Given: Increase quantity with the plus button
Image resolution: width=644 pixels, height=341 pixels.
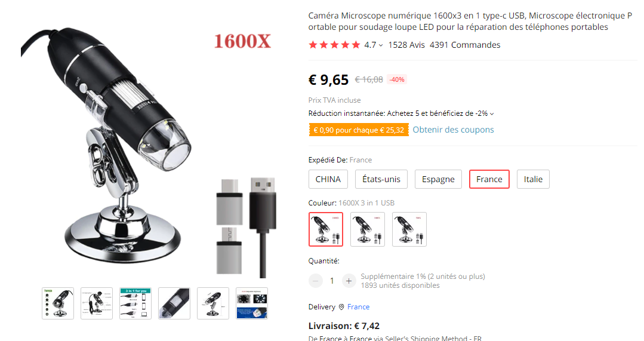Looking at the screenshot, I should click(349, 281).
